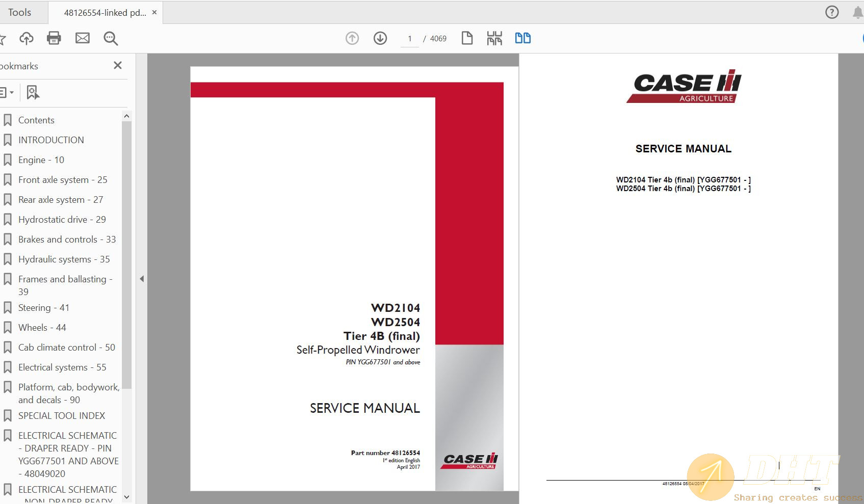
Task: Jump to Front axle system - 25
Action: 63,180
